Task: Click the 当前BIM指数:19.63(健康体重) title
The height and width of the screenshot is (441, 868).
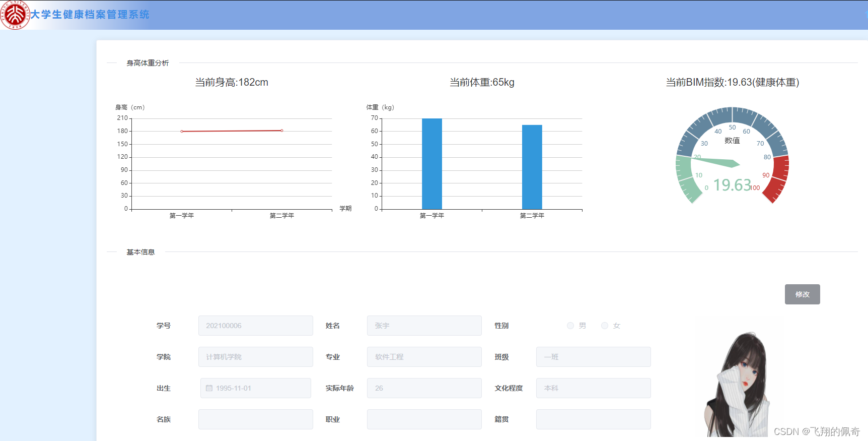Action: click(x=733, y=82)
